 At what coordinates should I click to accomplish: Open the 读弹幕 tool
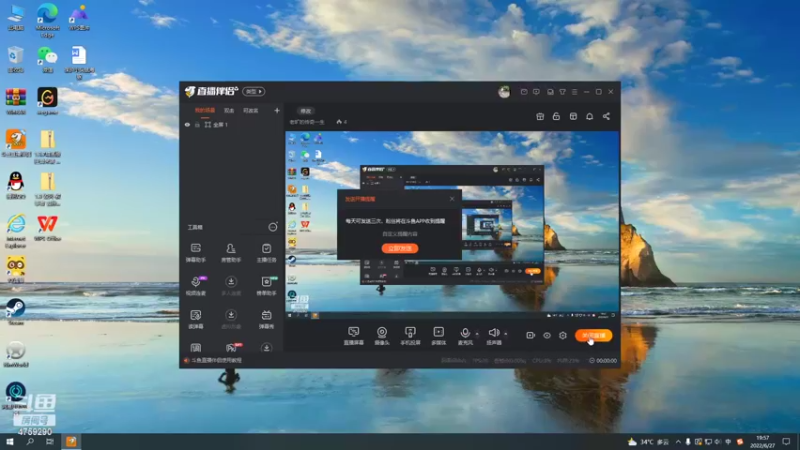195,319
